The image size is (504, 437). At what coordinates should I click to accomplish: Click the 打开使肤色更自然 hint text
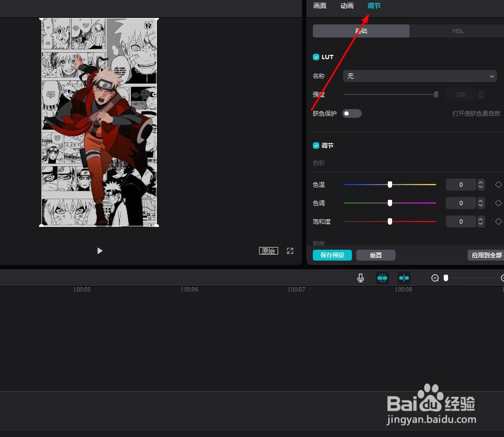[x=476, y=113]
